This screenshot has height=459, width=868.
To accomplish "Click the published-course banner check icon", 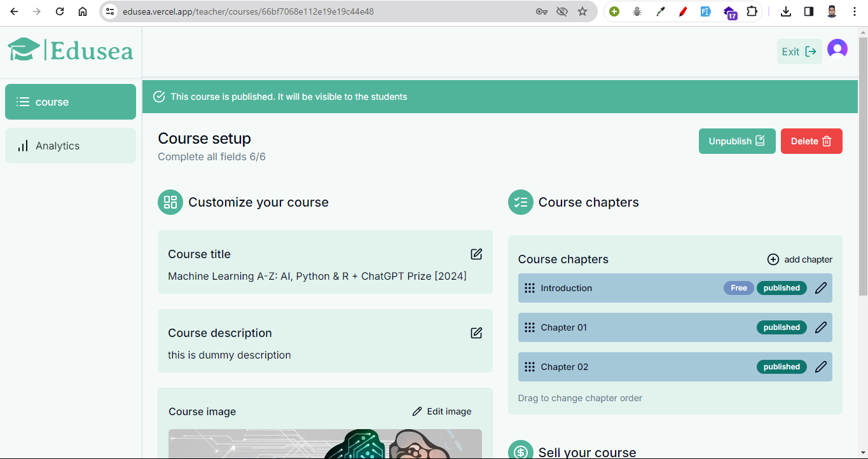I will [159, 97].
